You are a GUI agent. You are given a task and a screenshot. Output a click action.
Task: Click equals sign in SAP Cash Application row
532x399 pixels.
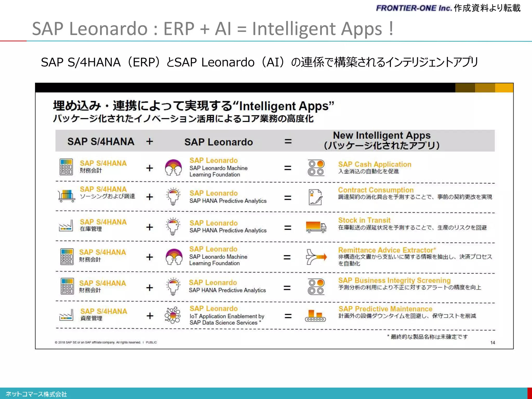click(288, 168)
